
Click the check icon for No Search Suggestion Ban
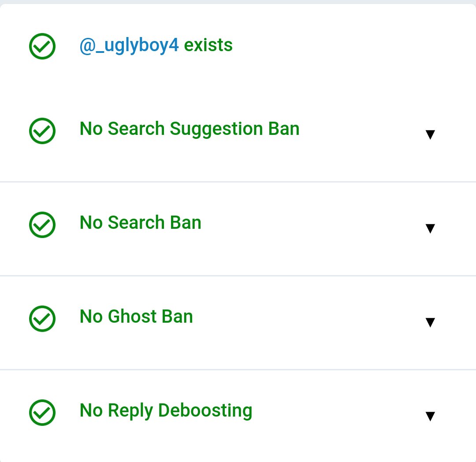(42, 131)
